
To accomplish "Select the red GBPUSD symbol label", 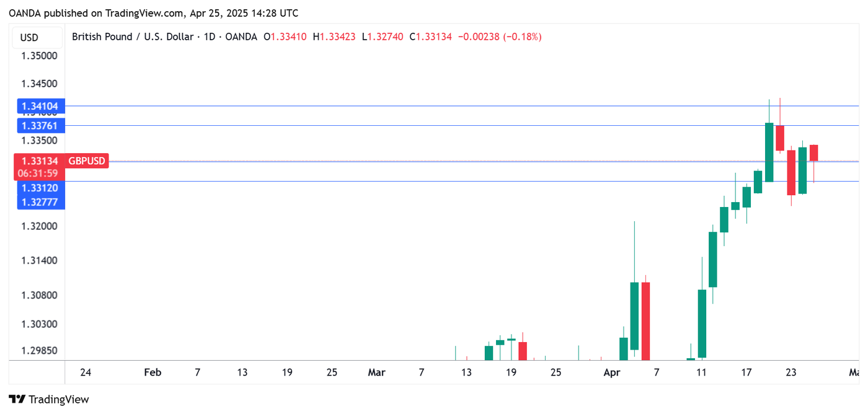I will [x=87, y=161].
